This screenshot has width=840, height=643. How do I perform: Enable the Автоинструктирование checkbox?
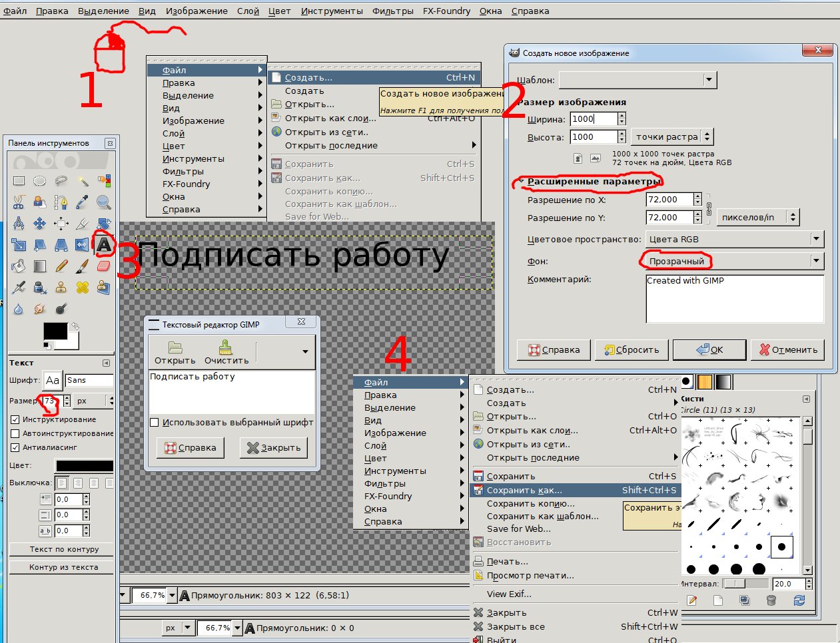tap(15, 433)
